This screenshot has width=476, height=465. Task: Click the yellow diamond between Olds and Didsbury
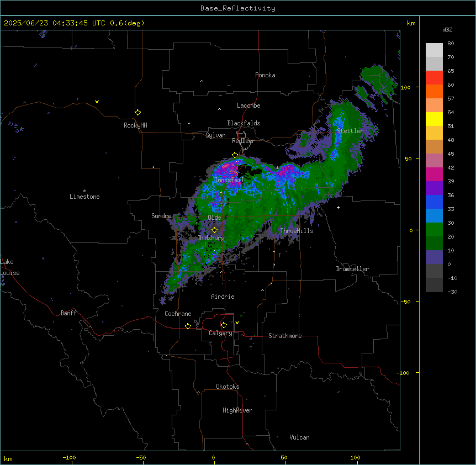(x=214, y=230)
